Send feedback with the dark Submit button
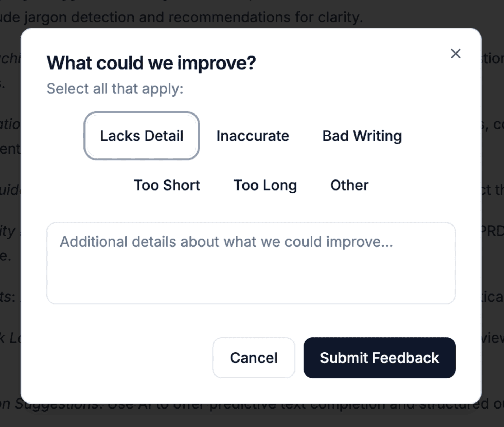Viewport: 504px width, 427px height. 379,358
